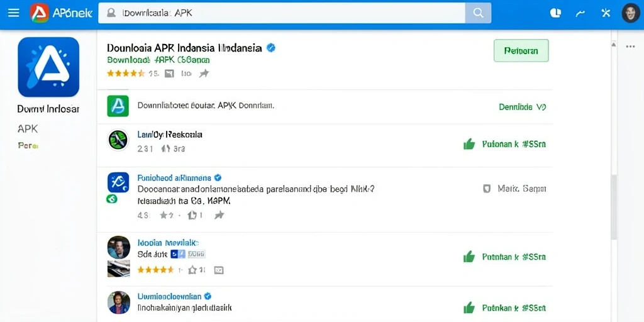Click the APK label in left sidebar
This screenshot has width=644, height=322.
click(28, 129)
